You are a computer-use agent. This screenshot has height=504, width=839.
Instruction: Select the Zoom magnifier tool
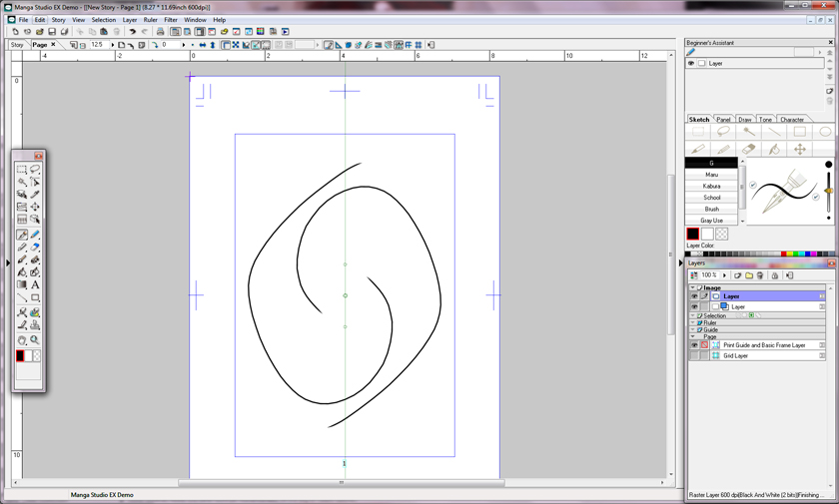pos(35,340)
